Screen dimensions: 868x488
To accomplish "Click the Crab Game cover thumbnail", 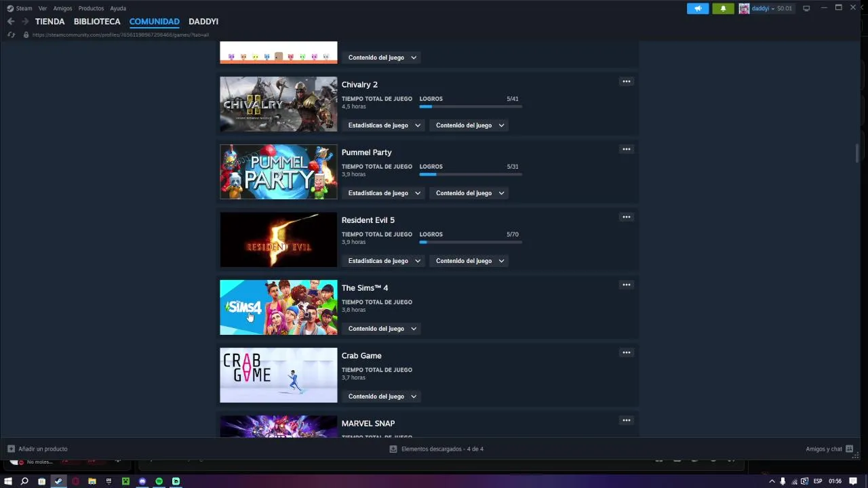I will point(279,375).
